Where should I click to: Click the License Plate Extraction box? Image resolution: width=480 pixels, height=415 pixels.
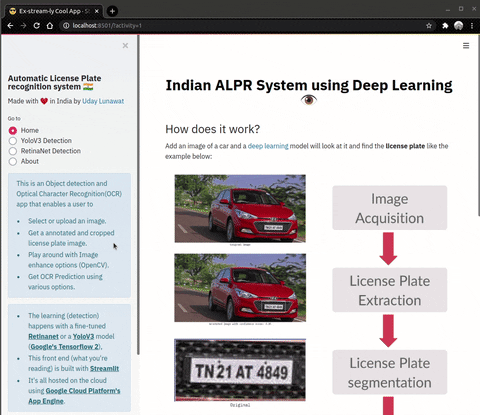point(390,290)
